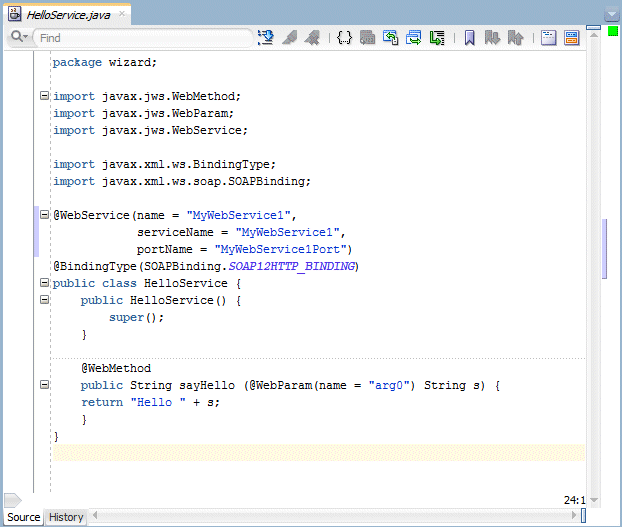This screenshot has width=622, height=527.
Task: Click 'javax.jws.WebMethod;' import text
Action: (171, 96)
